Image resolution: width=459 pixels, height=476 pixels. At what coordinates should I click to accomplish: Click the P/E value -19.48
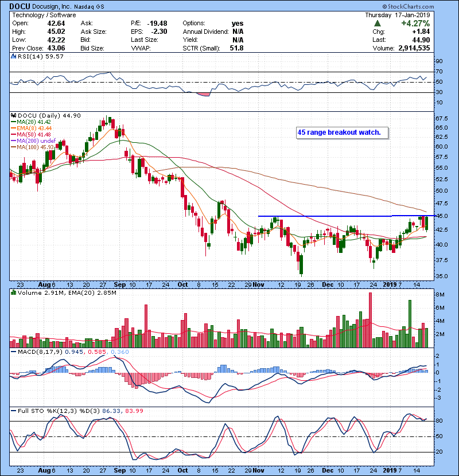157,24
